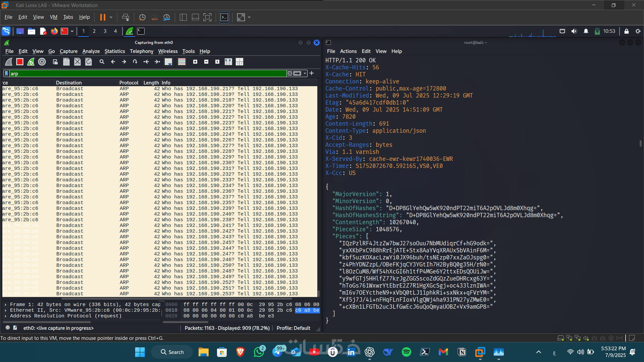The width and height of the screenshot is (644, 362).
Task: Click the find packet magnifier icon
Action: point(102,62)
